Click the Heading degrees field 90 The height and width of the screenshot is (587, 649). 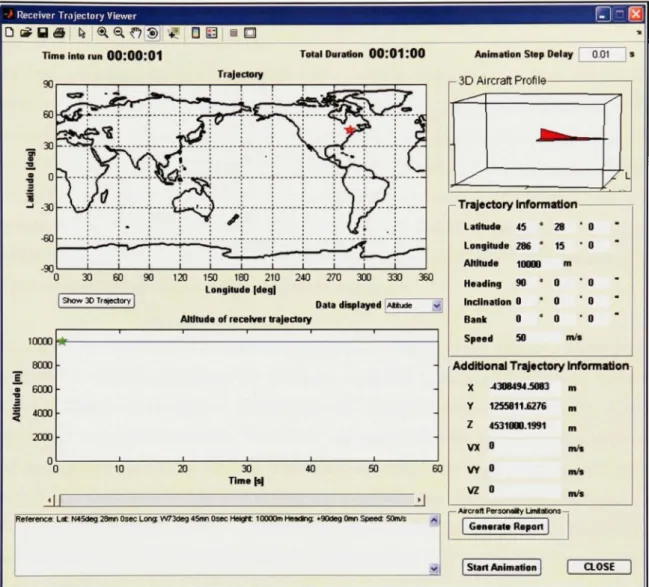pyautogui.click(x=525, y=283)
